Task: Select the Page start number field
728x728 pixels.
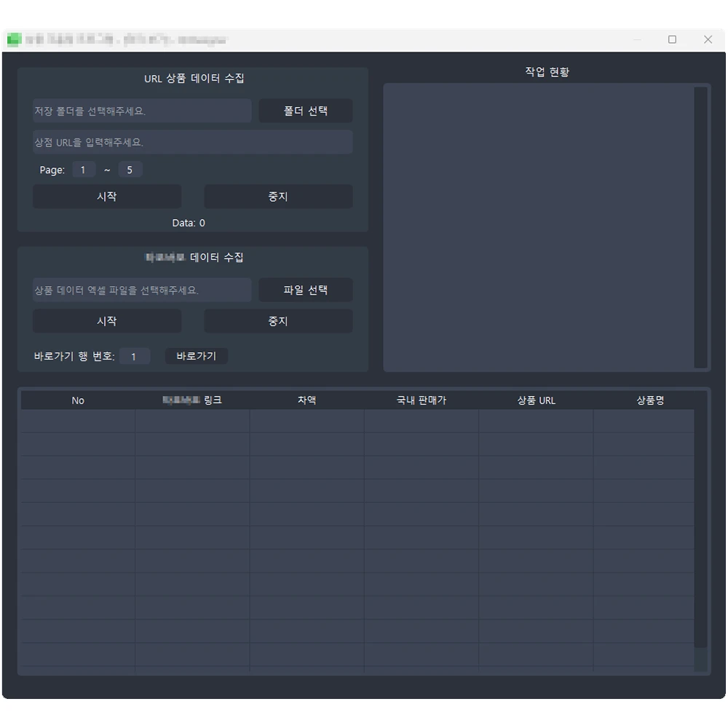Action: (x=84, y=170)
